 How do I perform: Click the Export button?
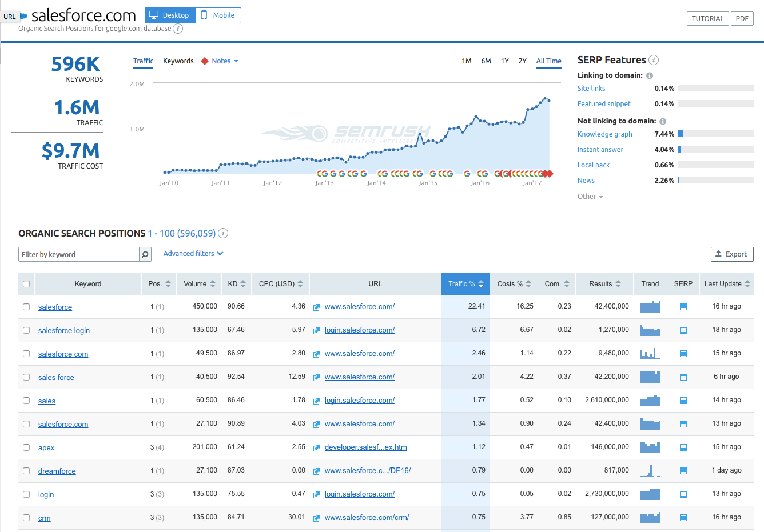731,254
